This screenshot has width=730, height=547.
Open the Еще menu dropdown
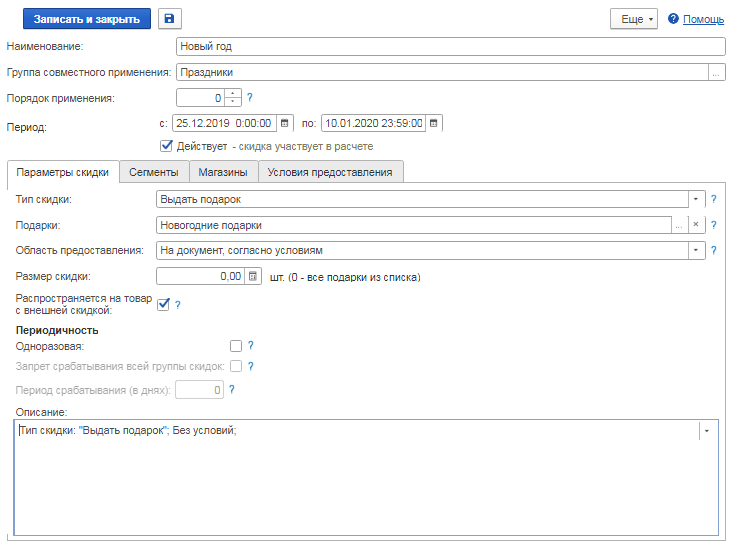click(x=634, y=19)
